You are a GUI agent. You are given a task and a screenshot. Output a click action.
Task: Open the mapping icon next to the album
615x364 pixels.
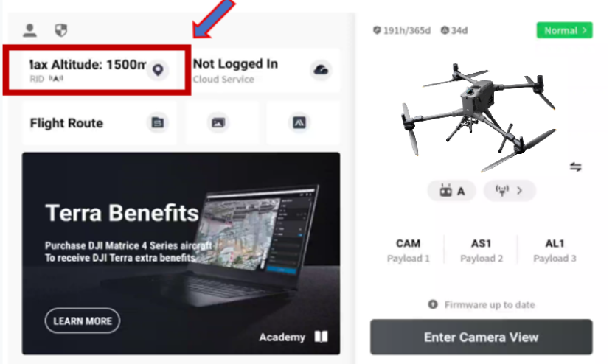click(x=299, y=123)
